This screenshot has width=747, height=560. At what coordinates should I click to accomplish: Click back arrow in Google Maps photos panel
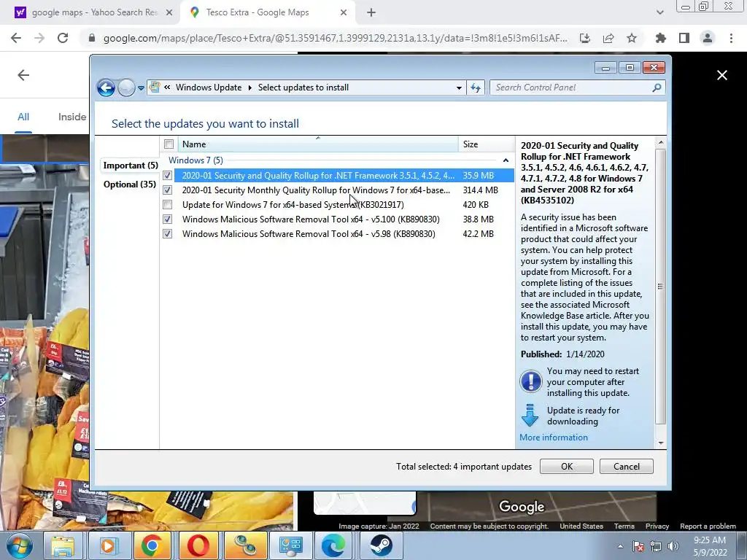23,75
